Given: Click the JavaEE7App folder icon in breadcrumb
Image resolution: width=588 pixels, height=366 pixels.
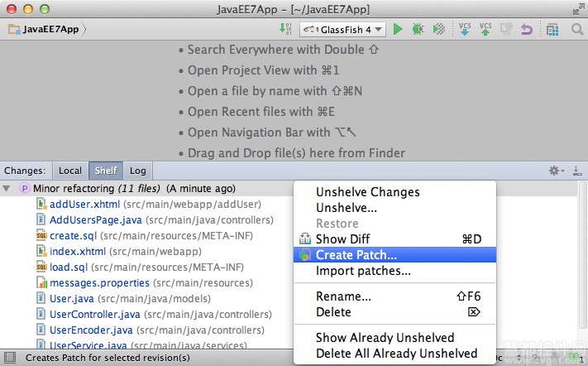Looking at the screenshot, I should [14, 29].
